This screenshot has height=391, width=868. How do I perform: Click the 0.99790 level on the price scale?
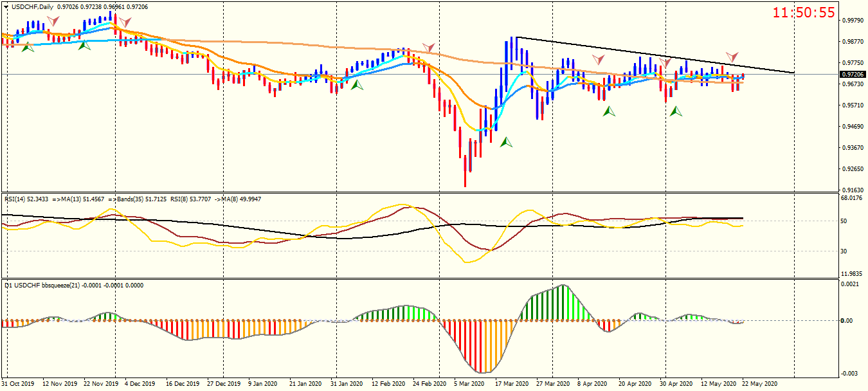(x=852, y=21)
